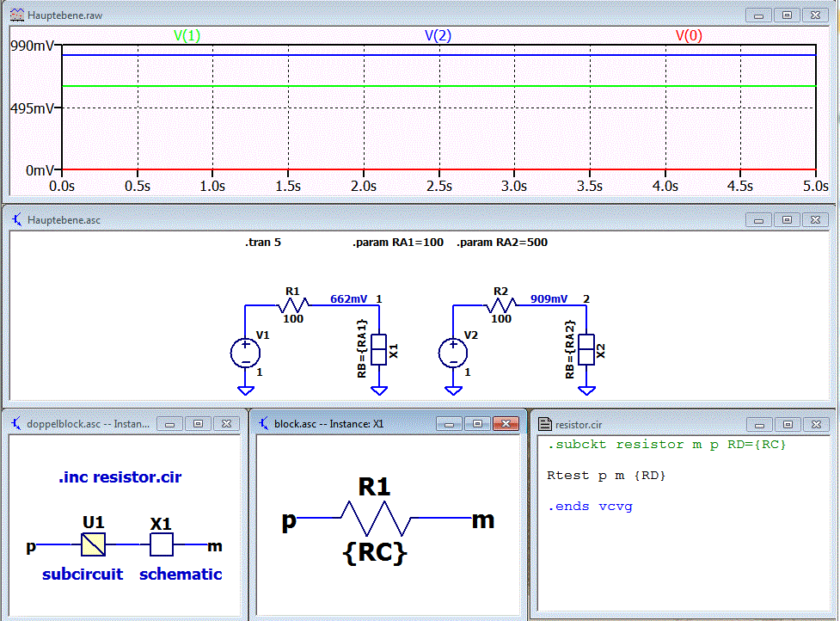840x621 pixels.
Task: Select resistor R2 in Hauptebene schematic
Action: pyautogui.click(x=500, y=305)
